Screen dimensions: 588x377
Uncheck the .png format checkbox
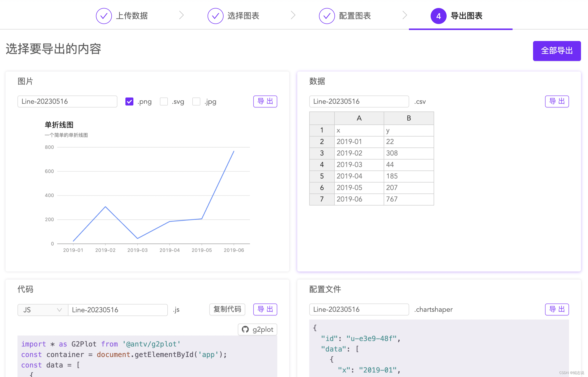click(129, 101)
